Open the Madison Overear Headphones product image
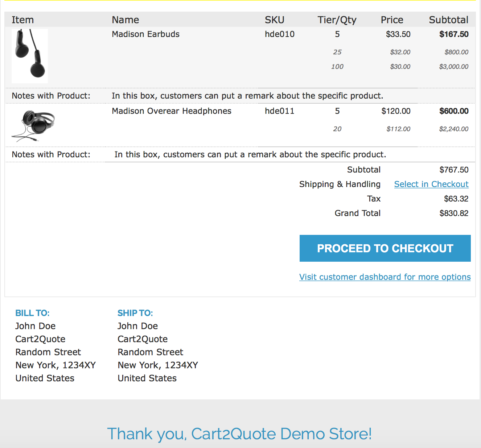Viewport: 481px width, 448px height. 33,126
